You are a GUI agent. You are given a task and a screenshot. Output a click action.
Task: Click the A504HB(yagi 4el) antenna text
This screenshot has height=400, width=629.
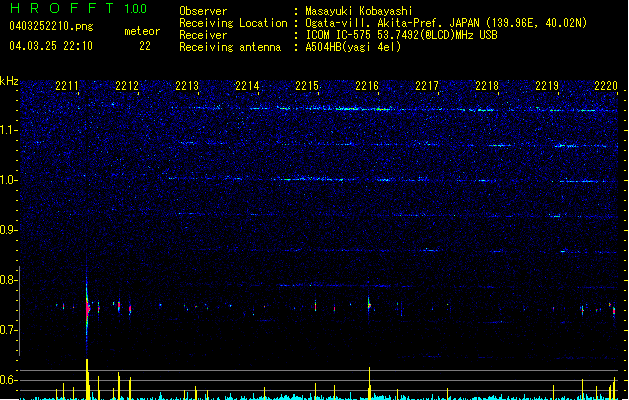pyautogui.click(x=353, y=47)
